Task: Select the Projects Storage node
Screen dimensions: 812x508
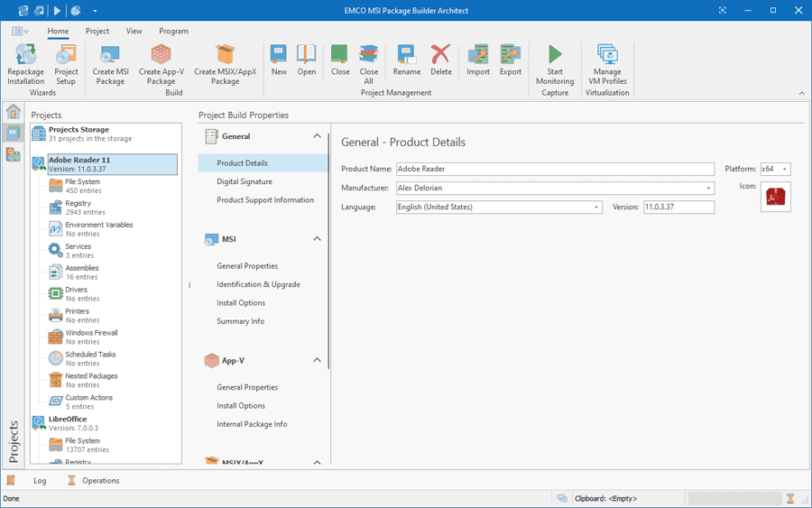Action: [106, 134]
